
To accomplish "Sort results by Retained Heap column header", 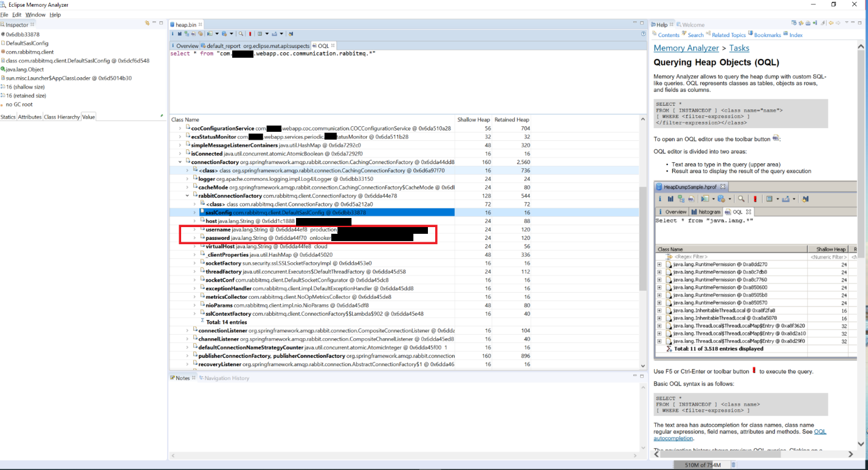I will pos(512,120).
